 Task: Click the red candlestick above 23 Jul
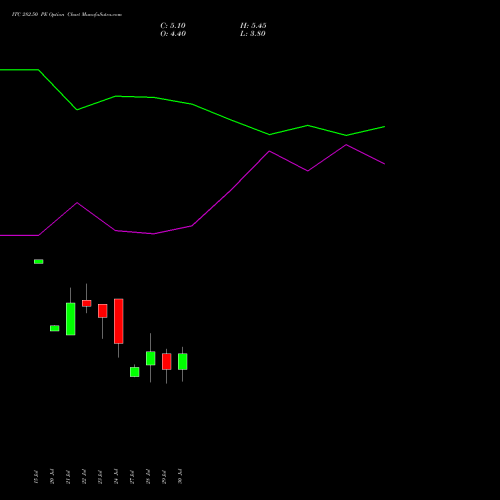pos(103,311)
